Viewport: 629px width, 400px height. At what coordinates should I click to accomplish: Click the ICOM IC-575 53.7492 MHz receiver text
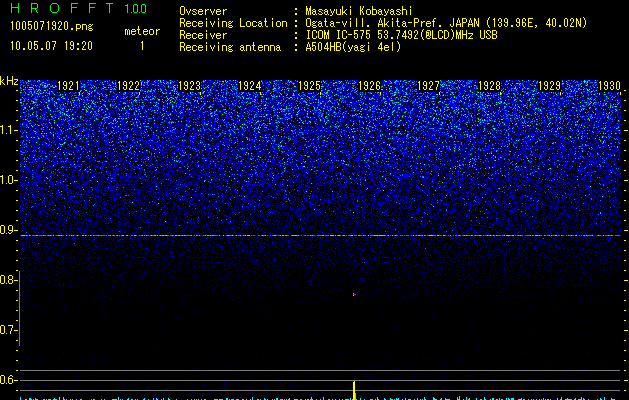coord(402,35)
